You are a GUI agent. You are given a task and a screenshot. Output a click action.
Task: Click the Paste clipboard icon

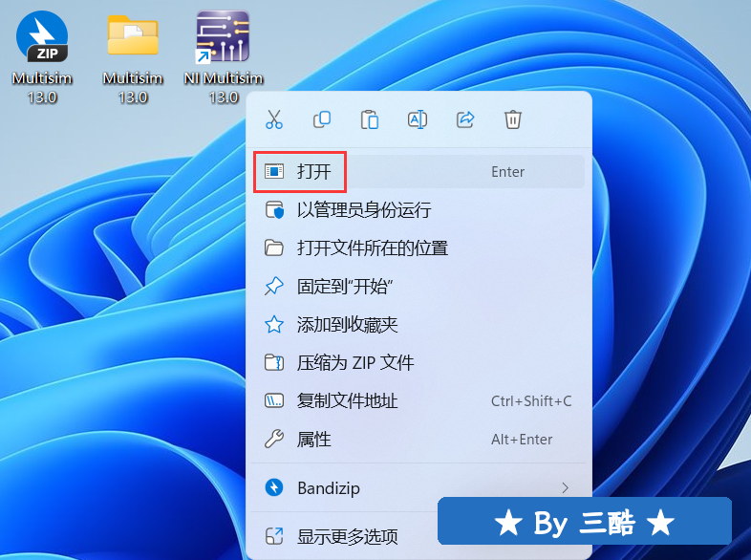[x=369, y=119]
